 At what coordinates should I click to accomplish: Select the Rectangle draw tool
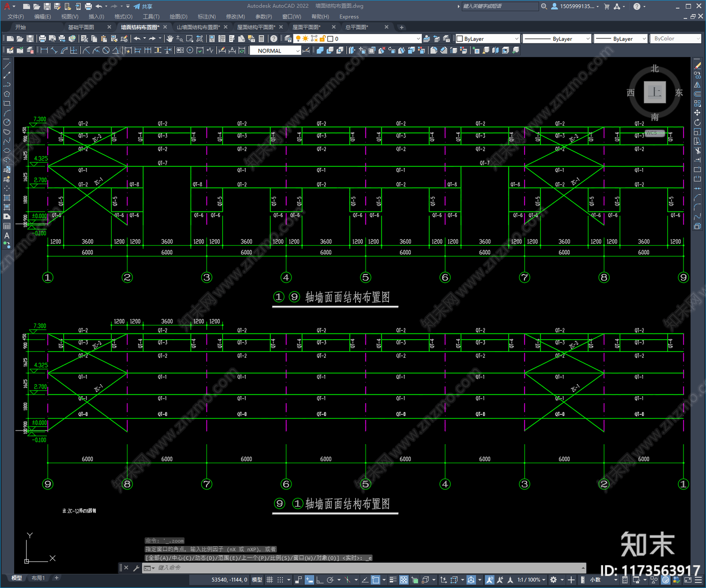(x=7, y=104)
